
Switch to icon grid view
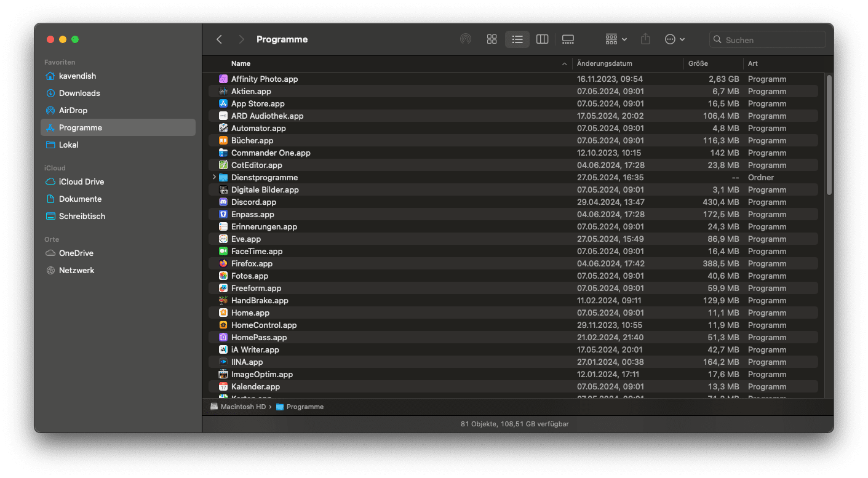(x=492, y=39)
